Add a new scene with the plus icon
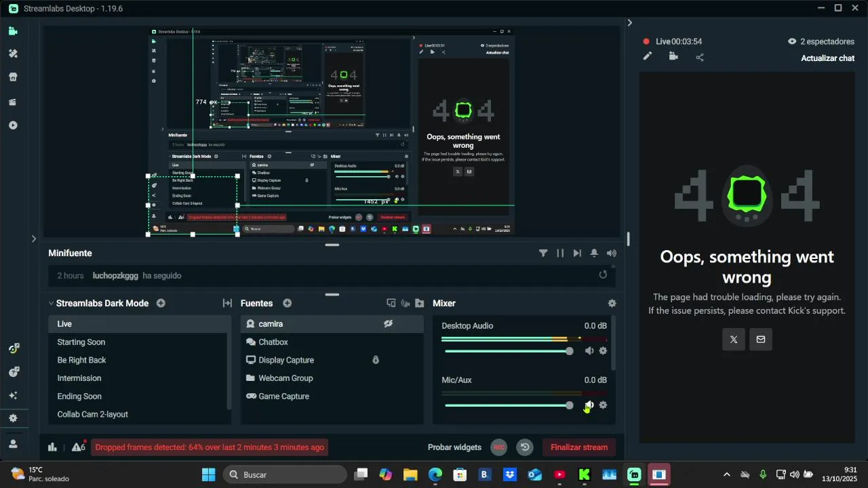Image resolution: width=868 pixels, height=488 pixels. click(x=161, y=303)
